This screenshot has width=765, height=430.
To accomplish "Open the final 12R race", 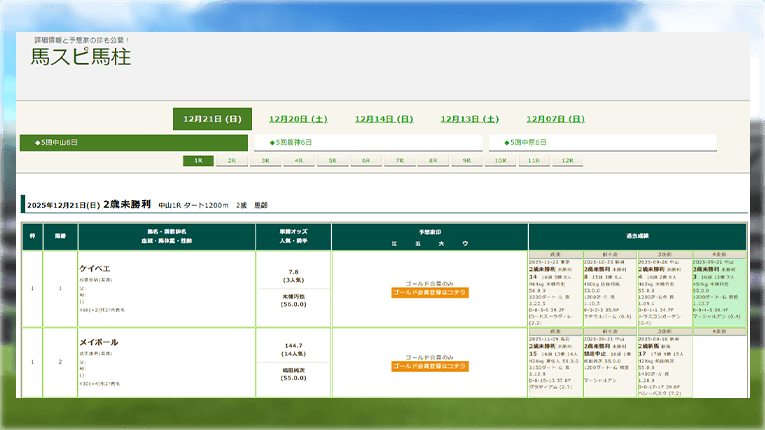I will [567, 160].
